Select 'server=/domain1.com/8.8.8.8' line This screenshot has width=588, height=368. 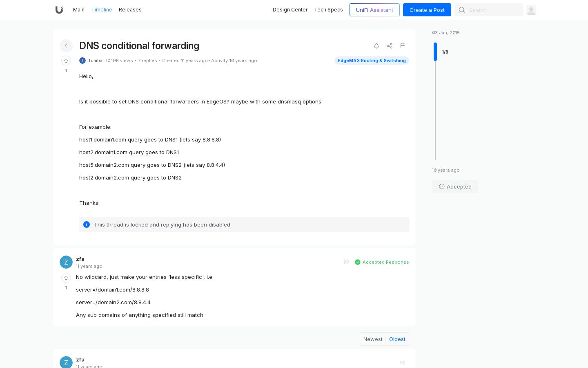(112, 289)
